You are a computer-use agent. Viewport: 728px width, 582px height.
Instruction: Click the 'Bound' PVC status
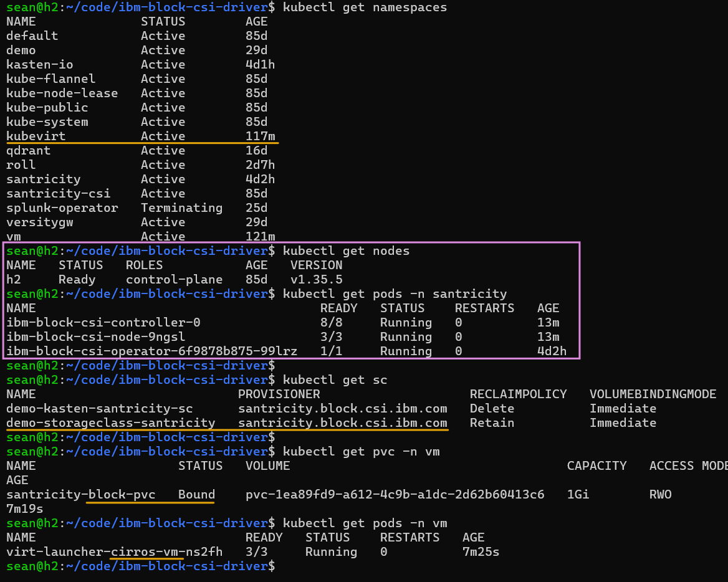[196, 495]
